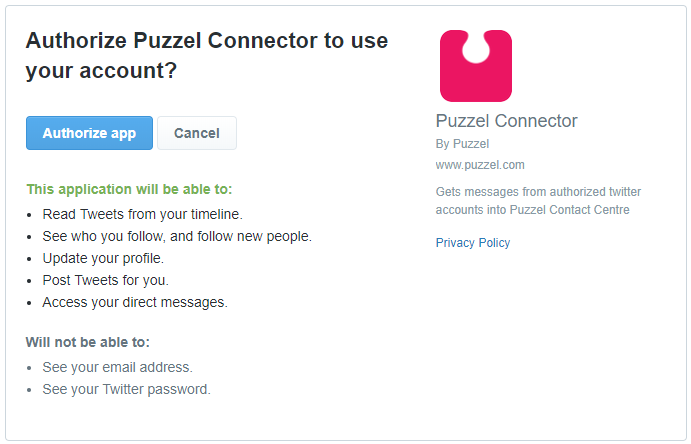The width and height of the screenshot is (691, 444).
Task: Click the Puzzel Connector app name
Action: pyautogui.click(x=507, y=121)
